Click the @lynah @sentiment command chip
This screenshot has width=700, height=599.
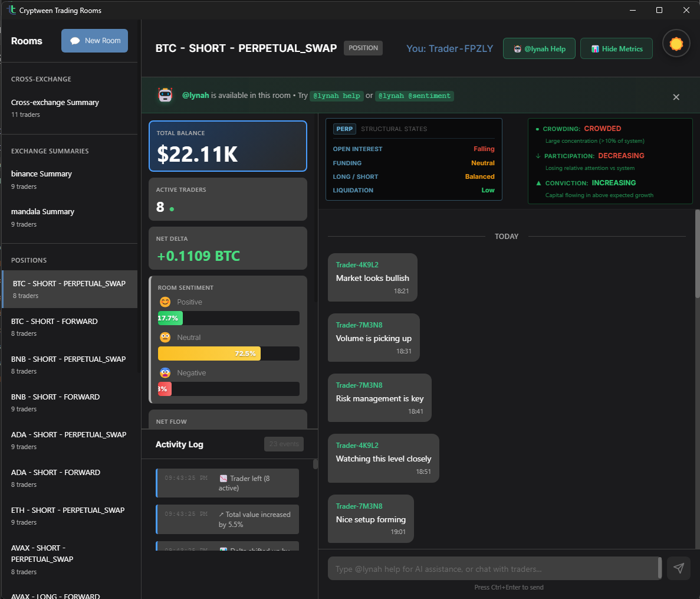pos(415,96)
